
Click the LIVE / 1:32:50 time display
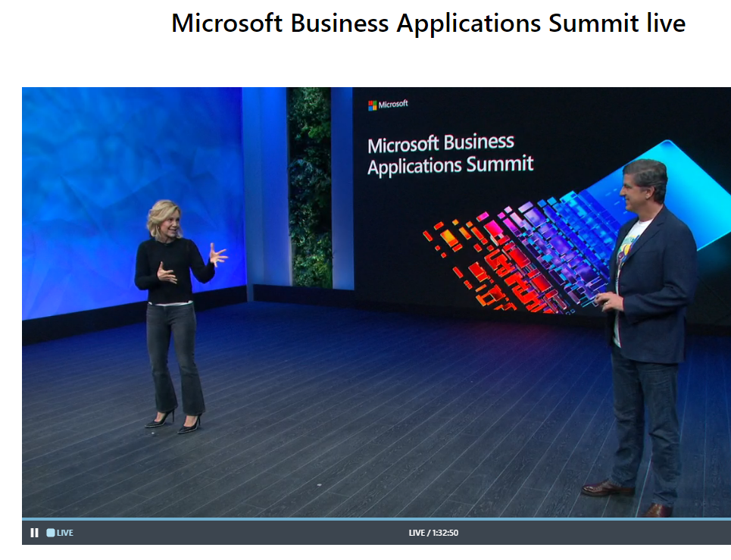click(x=433, y=533)
